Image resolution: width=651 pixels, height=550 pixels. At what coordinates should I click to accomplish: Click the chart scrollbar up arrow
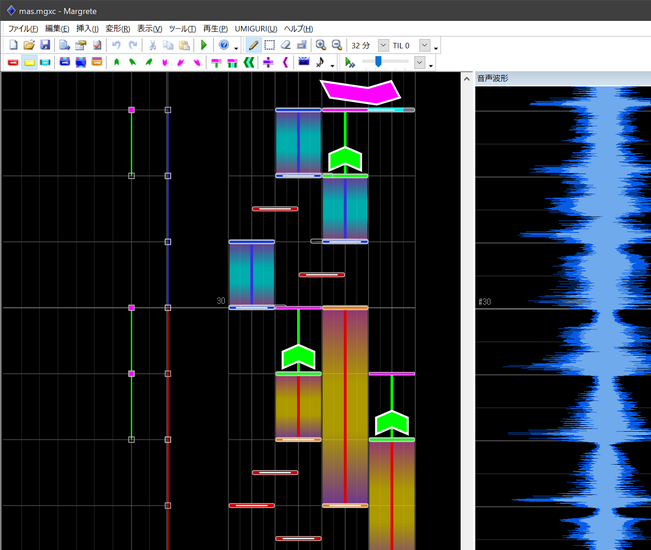pos(467,78)
